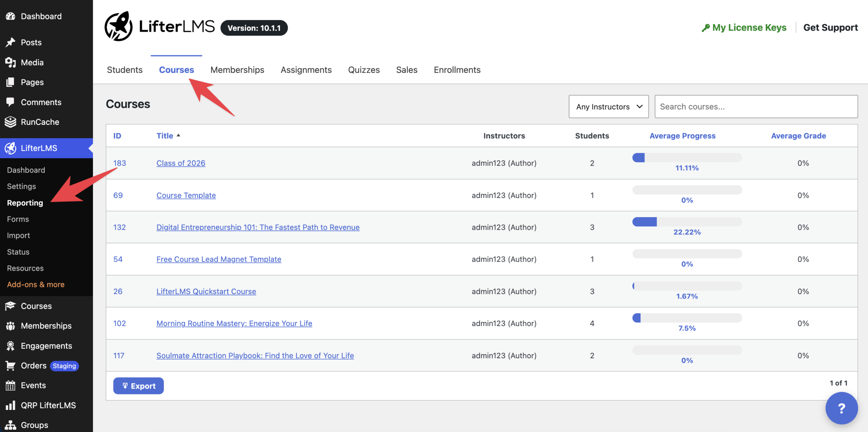The image size is (868, 432).
Task: Click the Engagements award ribbon icon
Action: (x=11, y=346)
